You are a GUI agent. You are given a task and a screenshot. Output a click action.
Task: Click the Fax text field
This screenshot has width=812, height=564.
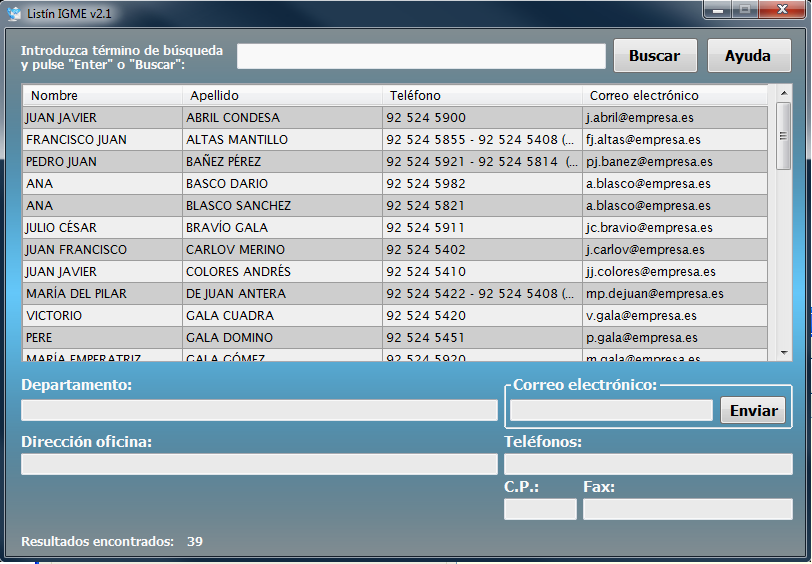pos(687,510)
